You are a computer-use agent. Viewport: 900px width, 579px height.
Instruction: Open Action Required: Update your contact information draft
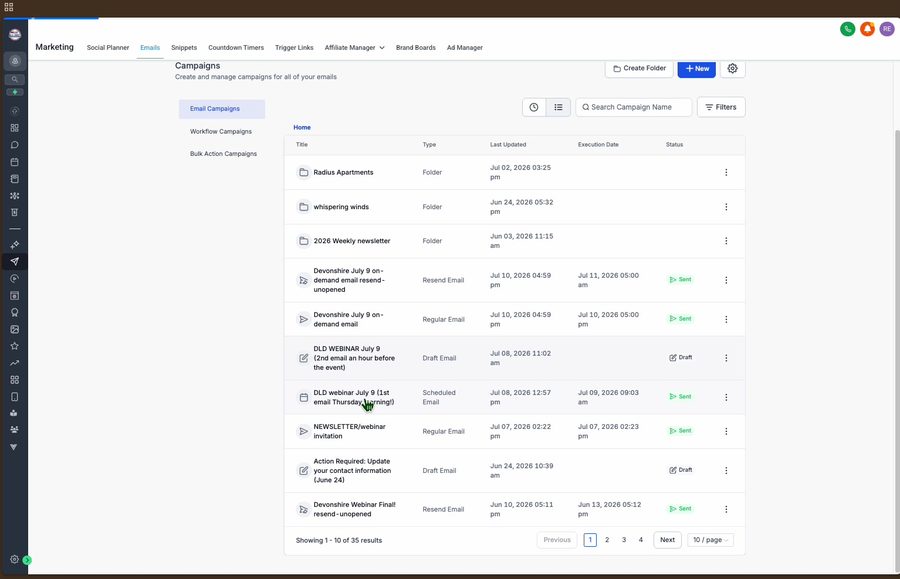coord(352,471)
